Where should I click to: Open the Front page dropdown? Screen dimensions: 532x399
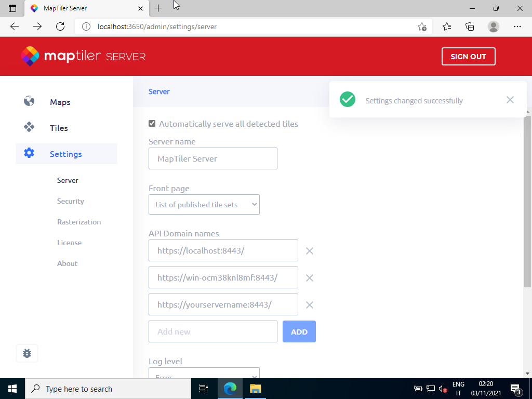[x=204, y=204]
